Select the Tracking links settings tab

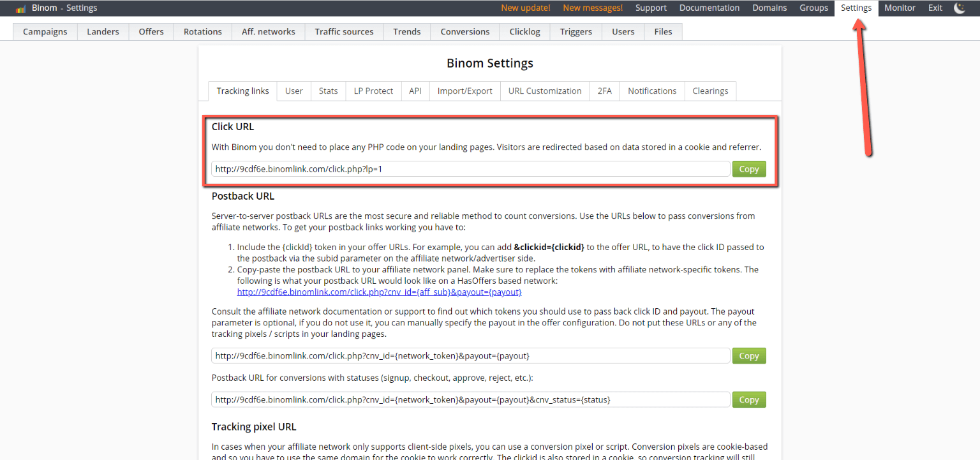tap(242, 91)
